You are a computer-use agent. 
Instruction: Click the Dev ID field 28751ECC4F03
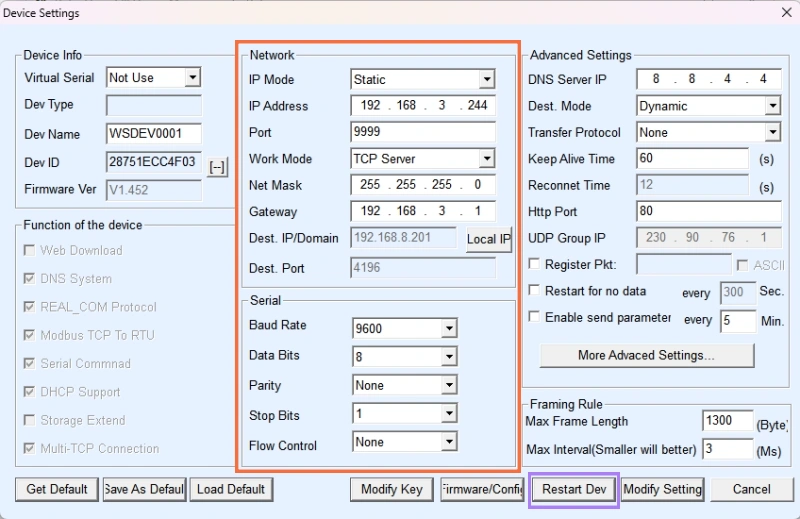click(x=154, y=162)
